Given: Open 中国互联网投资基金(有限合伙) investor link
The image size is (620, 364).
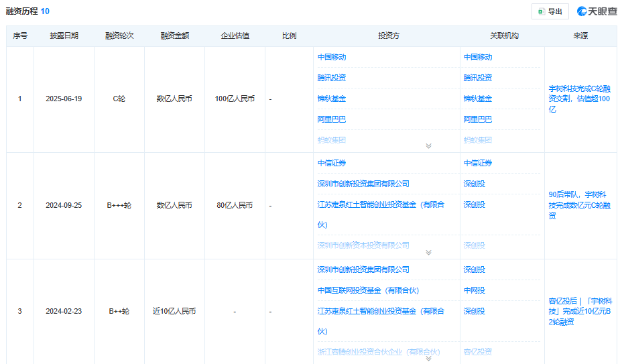Looking at the screenshot, I should pos(368,290).
